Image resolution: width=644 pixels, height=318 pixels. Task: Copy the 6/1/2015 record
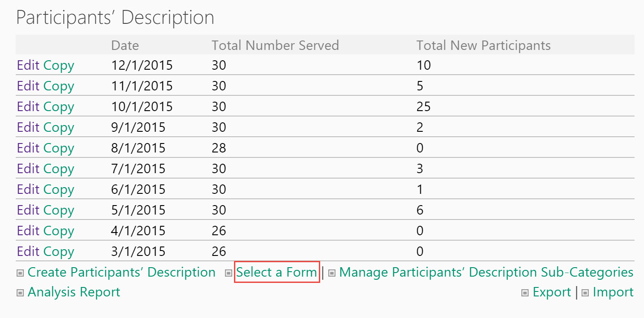tap(58, 189)
